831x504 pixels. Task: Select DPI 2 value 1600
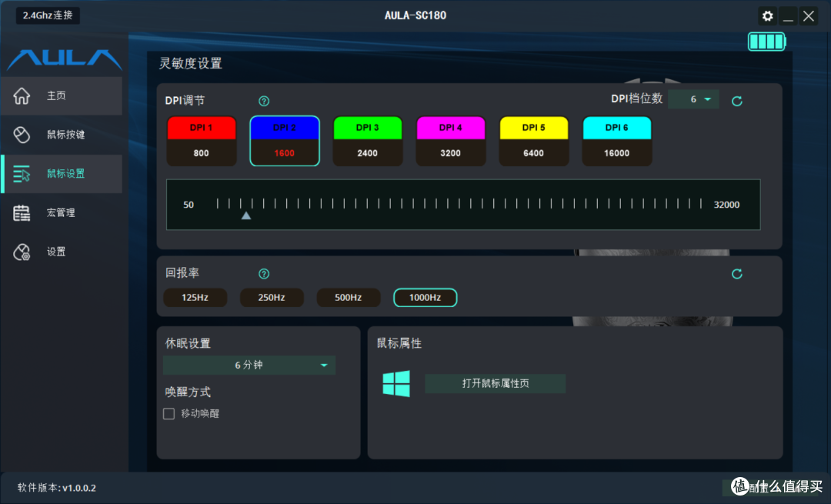[x=285, y=153]
